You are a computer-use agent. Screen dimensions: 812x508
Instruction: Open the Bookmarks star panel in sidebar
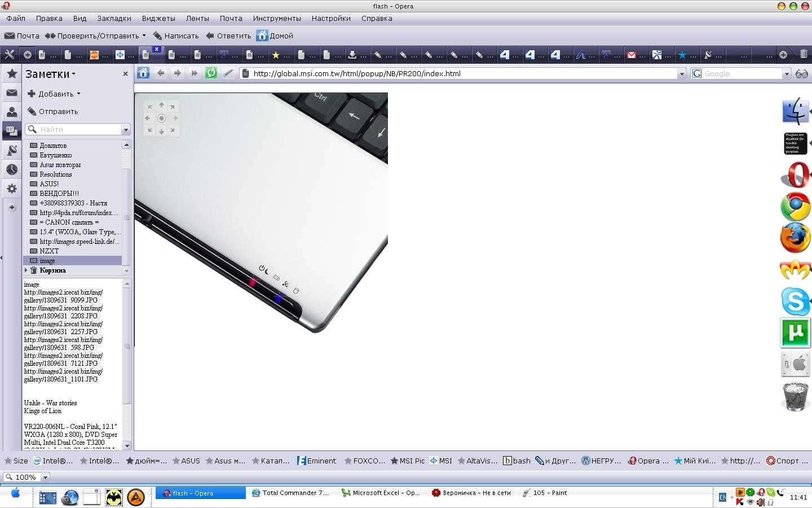(x=12, y=74)
